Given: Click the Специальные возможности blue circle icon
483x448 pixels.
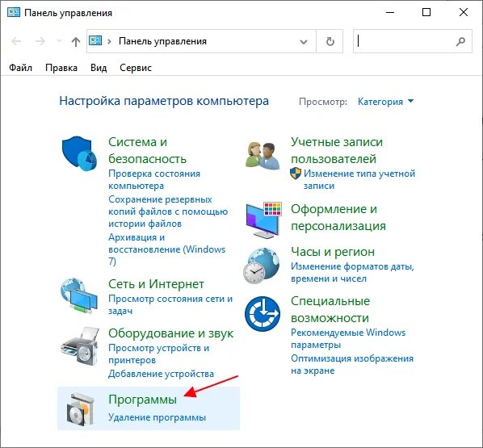Looking at the screenshot, I should (x=262, y=314).
